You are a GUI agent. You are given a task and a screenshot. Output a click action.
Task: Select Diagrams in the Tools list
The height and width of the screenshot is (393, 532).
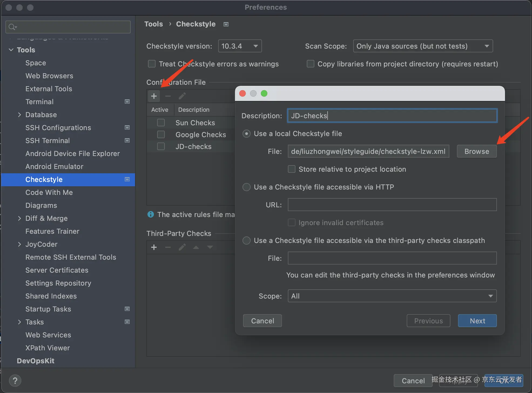(41, 205)
